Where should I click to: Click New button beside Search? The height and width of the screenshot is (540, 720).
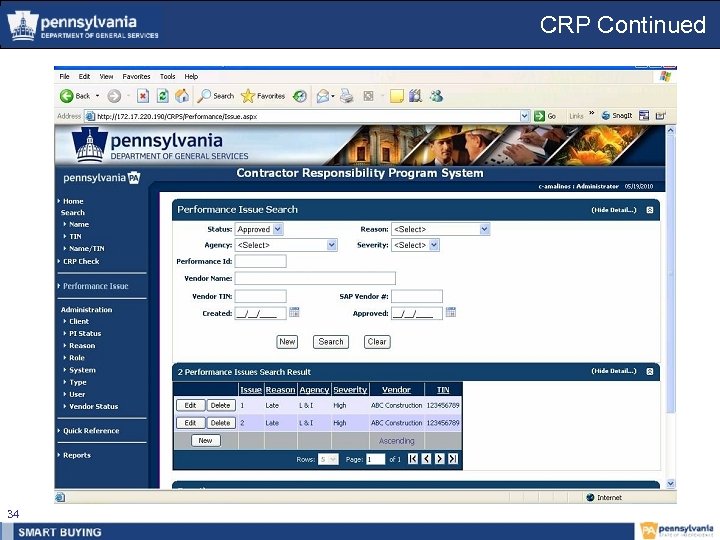tap(287, 342)
